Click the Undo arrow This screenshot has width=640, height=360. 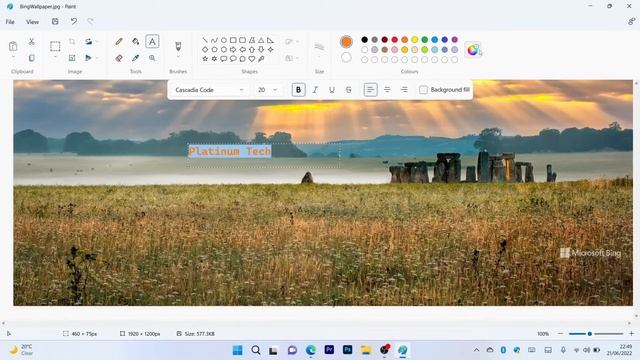(73, 22)
